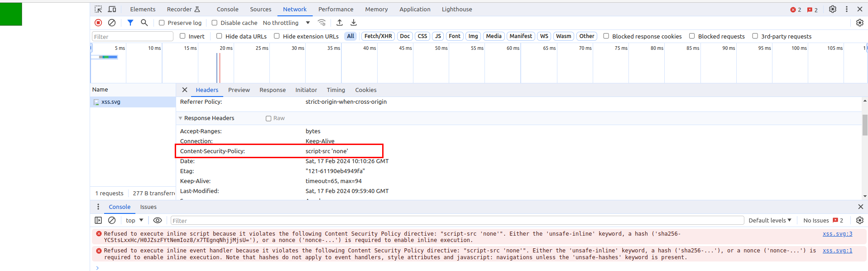Open the Console settings gear
The height and width of the screenshot is (271, 868).
[860, 220]
